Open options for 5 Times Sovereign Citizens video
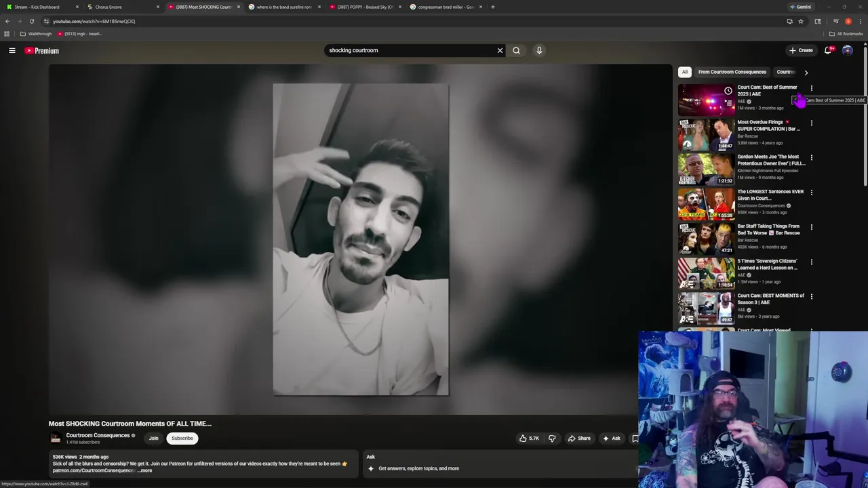This screenshot has height=488, width=868. [811, 262]
